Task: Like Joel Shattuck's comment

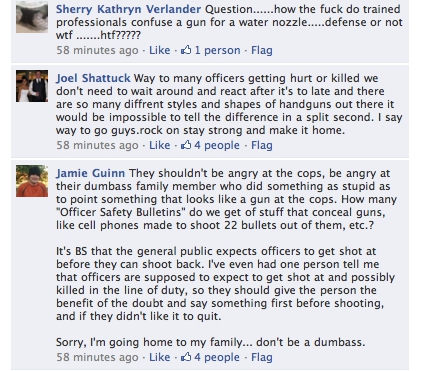Action: click(x=160, y=145)
